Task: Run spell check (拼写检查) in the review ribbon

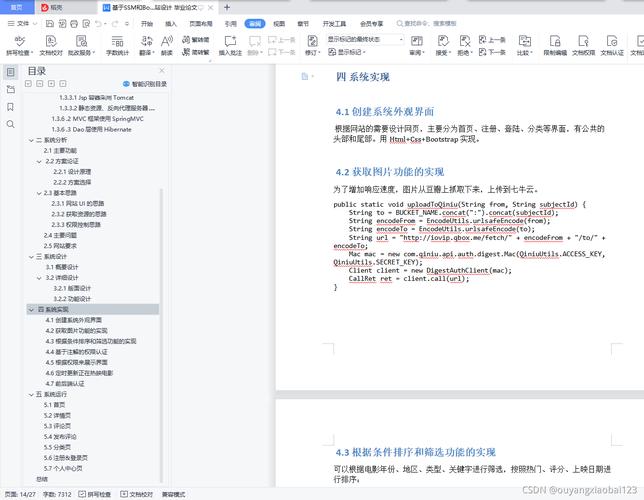Action: coord(19,45)
